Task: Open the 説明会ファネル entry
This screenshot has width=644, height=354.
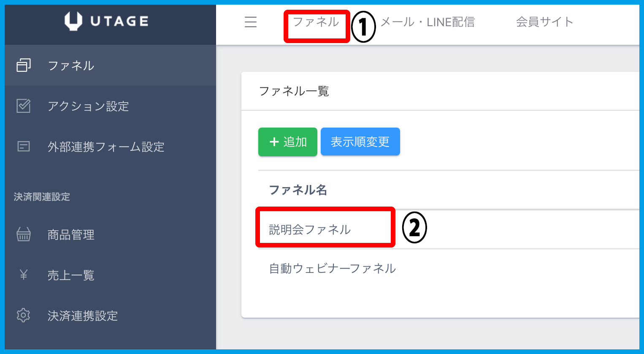Action: (x=310, y=229)
